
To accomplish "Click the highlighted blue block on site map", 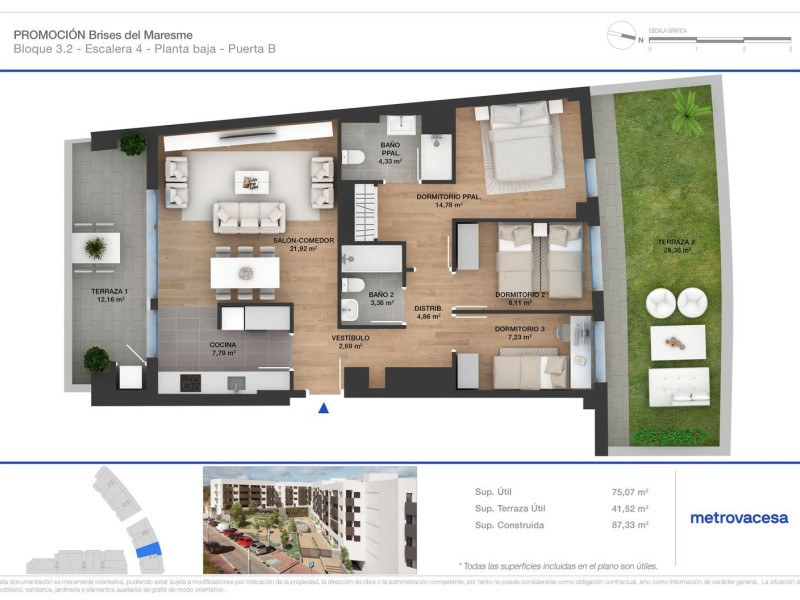I will [x=146, y=549].
